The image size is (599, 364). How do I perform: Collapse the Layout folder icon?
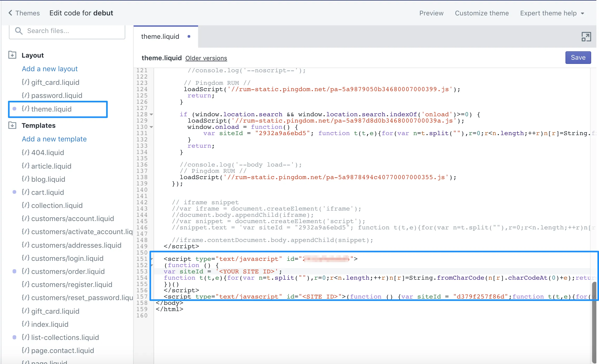[x=12, y=55]
